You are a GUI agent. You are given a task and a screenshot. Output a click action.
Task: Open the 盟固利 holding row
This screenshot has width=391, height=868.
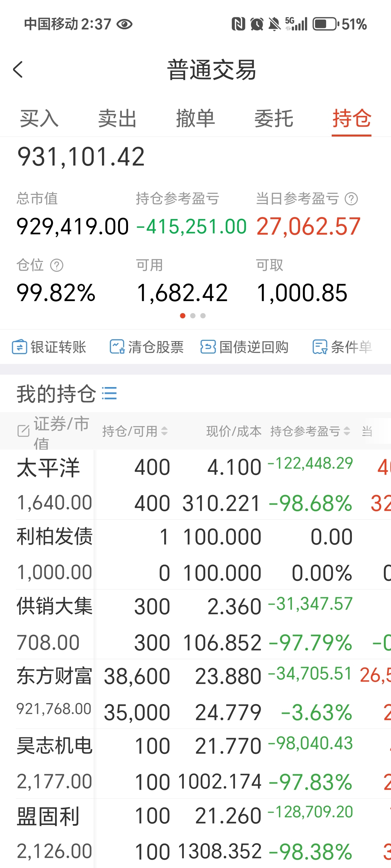coord(195,833)
